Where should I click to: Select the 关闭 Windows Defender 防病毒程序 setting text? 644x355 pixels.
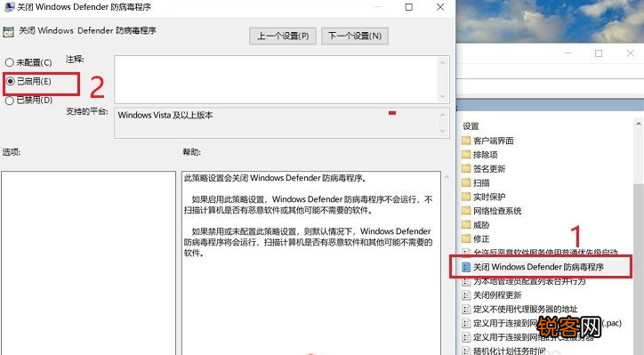point(538,267)
